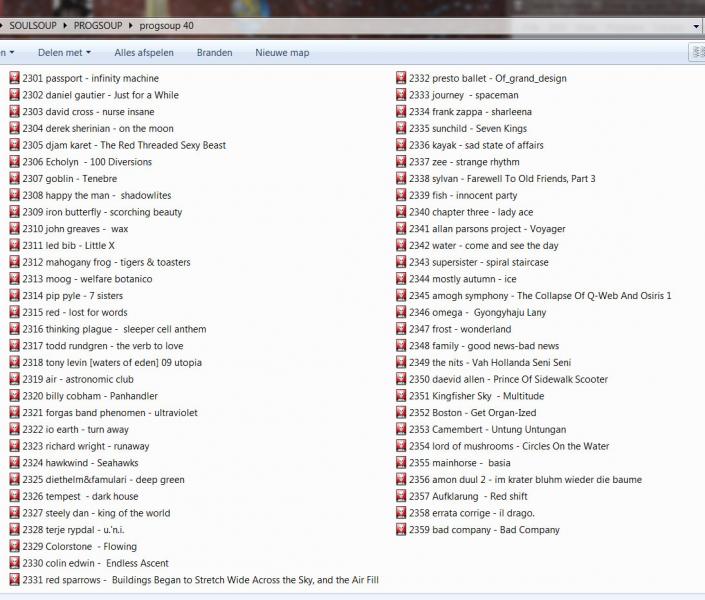Select 2333 journey - spaceman
Viewport: 705px width, 600px height.
tap(457, 95)
